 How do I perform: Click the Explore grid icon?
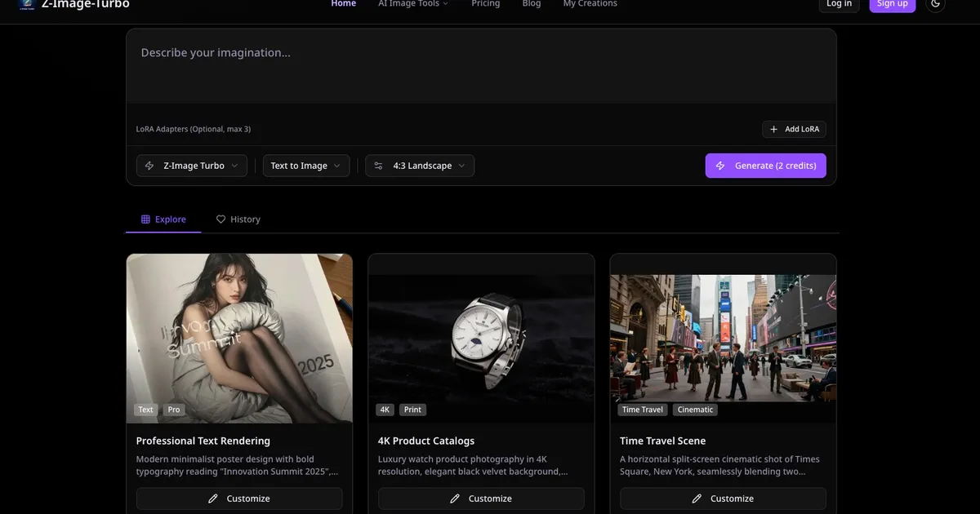point(145,219)
